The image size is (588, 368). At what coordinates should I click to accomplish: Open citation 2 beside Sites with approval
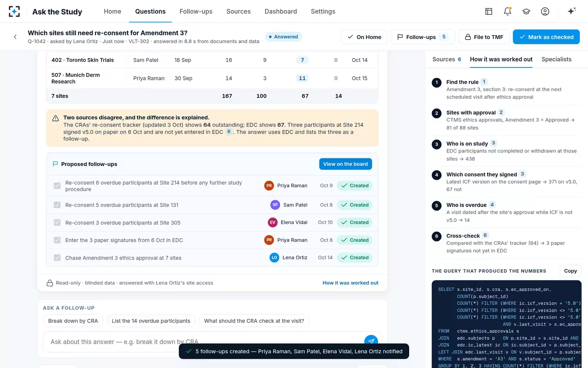pyautogui.click(x=501, y=112)
